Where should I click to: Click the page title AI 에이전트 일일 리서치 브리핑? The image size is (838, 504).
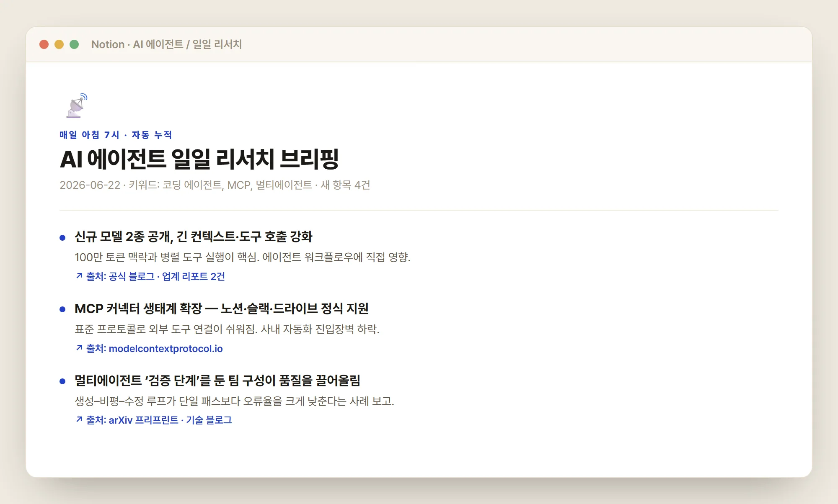pos(199,159)
